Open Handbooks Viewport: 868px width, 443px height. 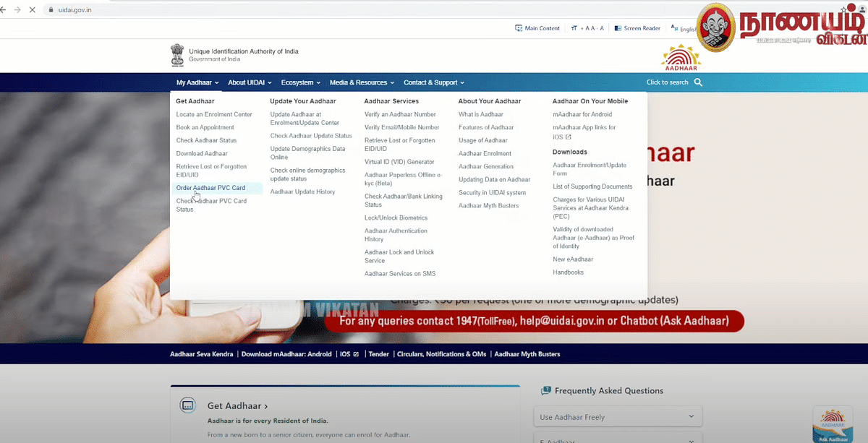568,272
